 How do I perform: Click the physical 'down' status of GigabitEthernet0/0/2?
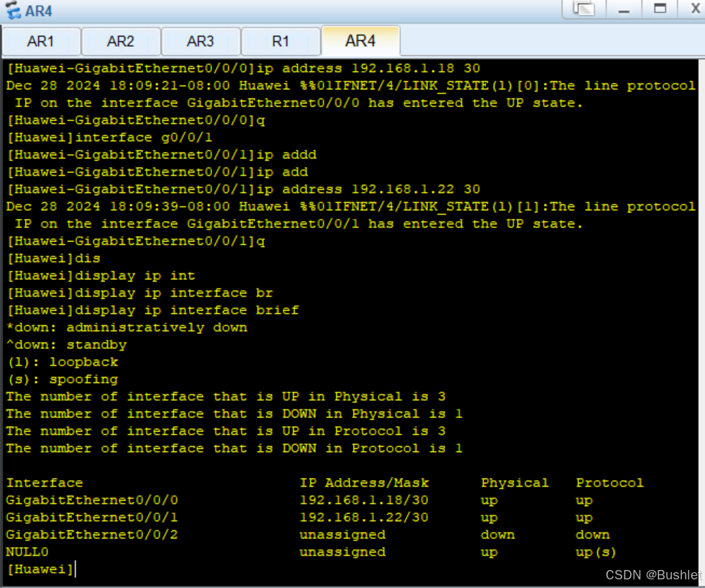pyautogui.click(x=498, y=535)
